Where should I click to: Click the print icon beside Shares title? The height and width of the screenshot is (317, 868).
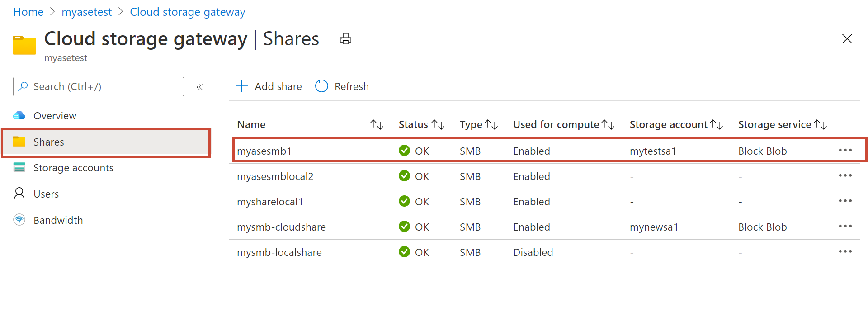pos(345,39)
